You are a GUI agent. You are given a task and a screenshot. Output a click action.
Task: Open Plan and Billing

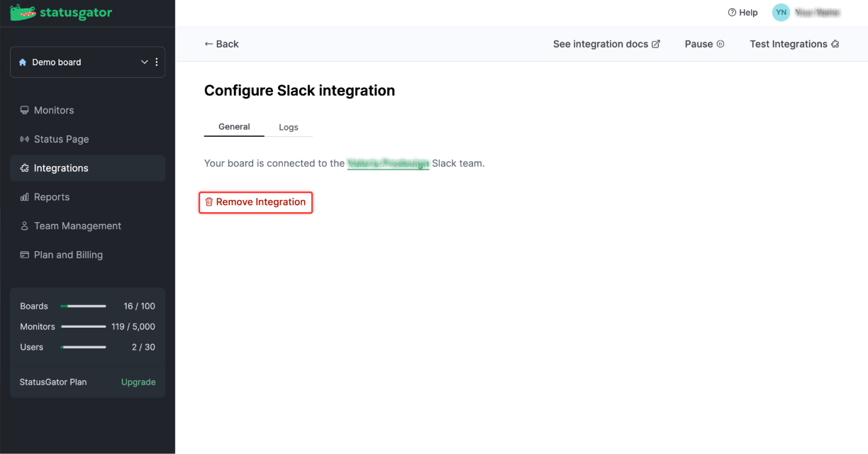pyautogui.click(x=88, y=255)
